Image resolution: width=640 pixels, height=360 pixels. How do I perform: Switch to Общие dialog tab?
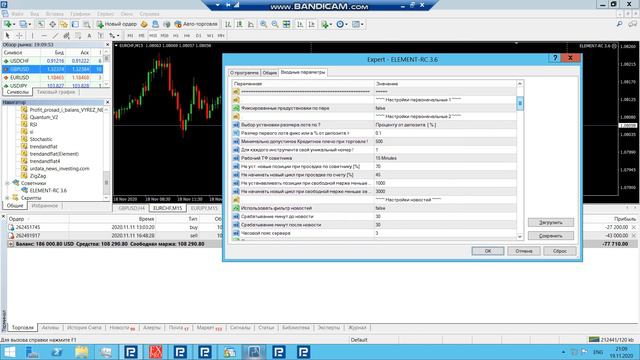(x=269, y=73)
